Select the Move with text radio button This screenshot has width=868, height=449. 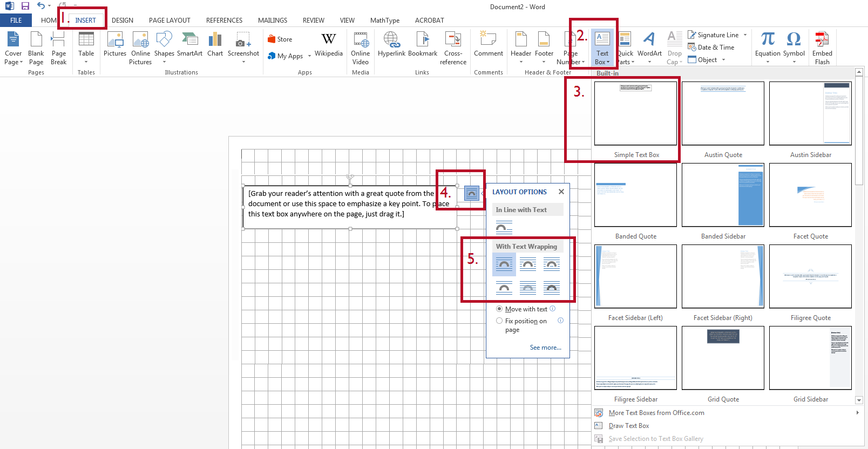tap(499, 309)
